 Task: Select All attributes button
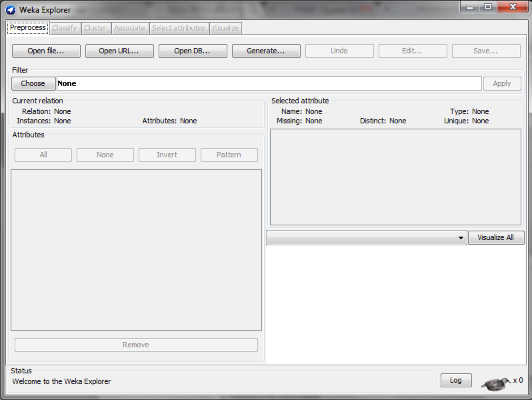43,155
